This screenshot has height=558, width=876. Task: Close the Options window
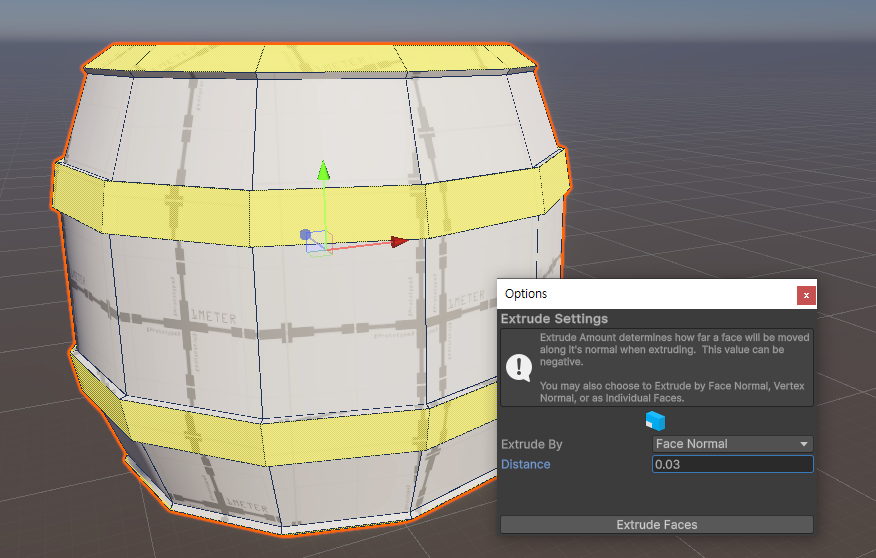[x=806, y=294]
